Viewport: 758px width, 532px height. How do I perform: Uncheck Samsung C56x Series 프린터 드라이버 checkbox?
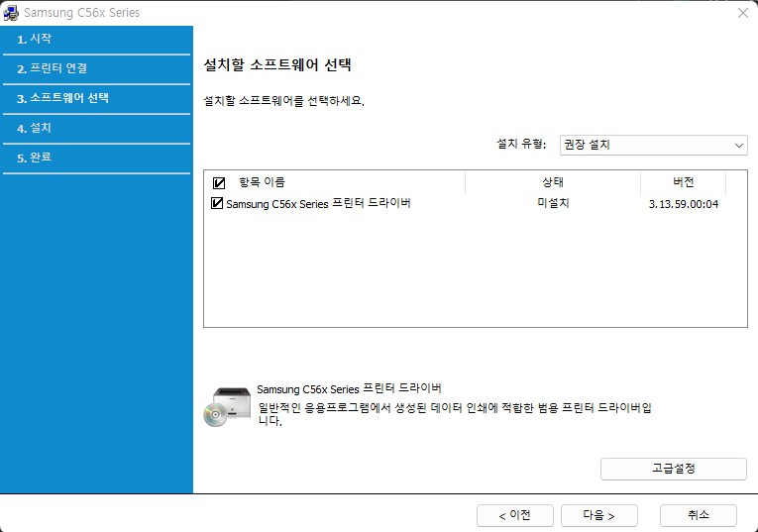pyautogui.click(x=217, y=203)
